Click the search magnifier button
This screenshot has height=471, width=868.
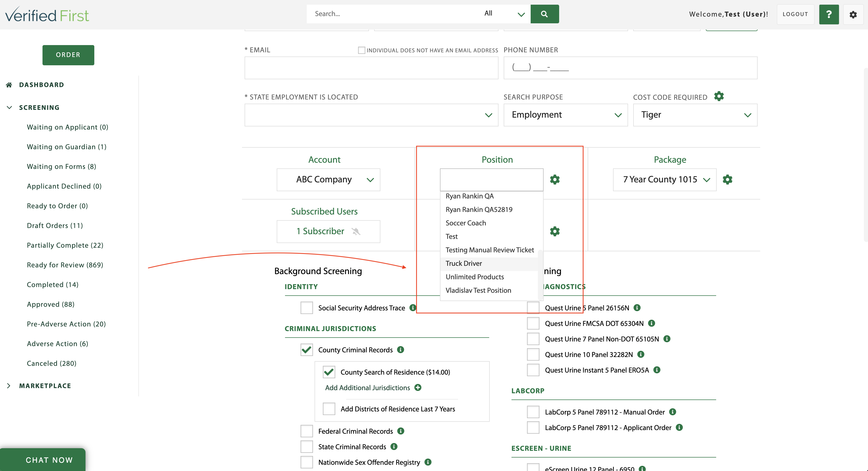point(544,14)
